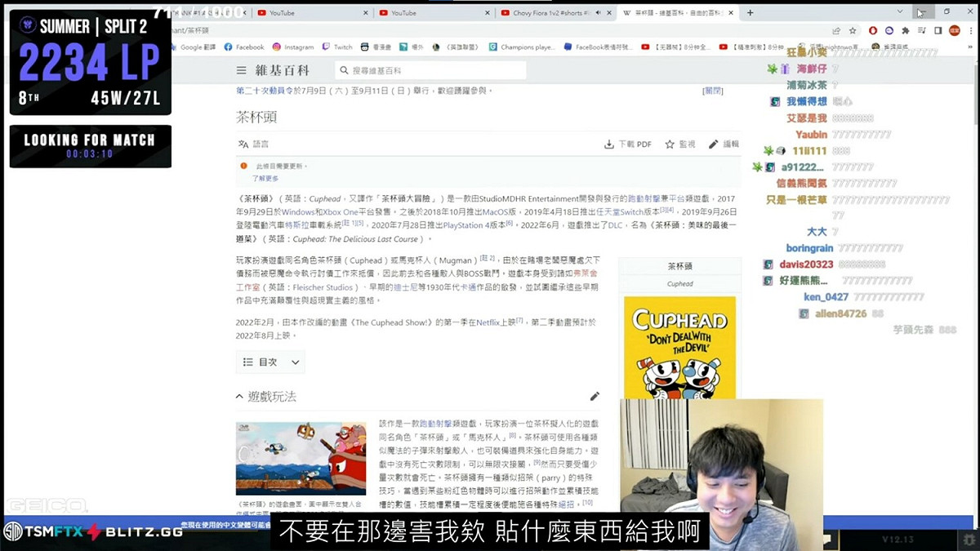This screenshot has width=980, height=551.
Task: Dismiss the banner with the 關閉 link
Action: tap(713, 91)
